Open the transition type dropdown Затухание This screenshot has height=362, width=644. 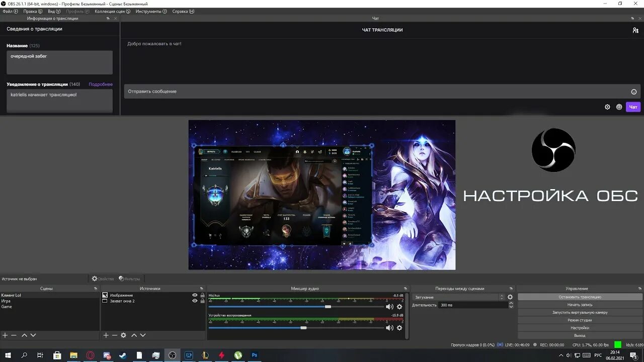tap(458, 297)
